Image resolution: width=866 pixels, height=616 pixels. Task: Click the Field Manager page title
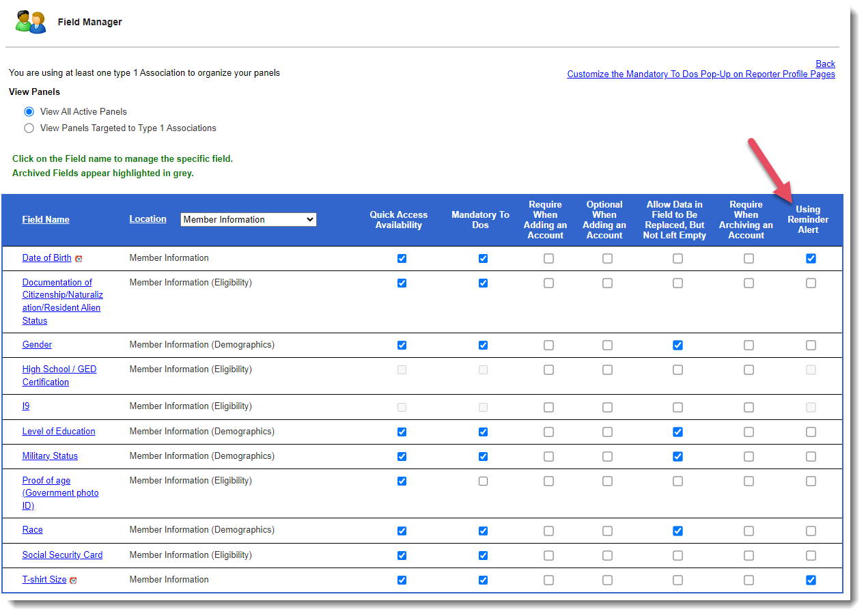[90, 22]
